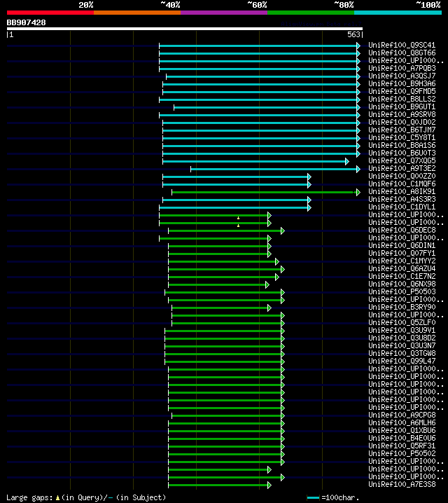Select the UniRef100_B8A1S6 label
This screenshot has height=503, width=448.
[402, 145]
